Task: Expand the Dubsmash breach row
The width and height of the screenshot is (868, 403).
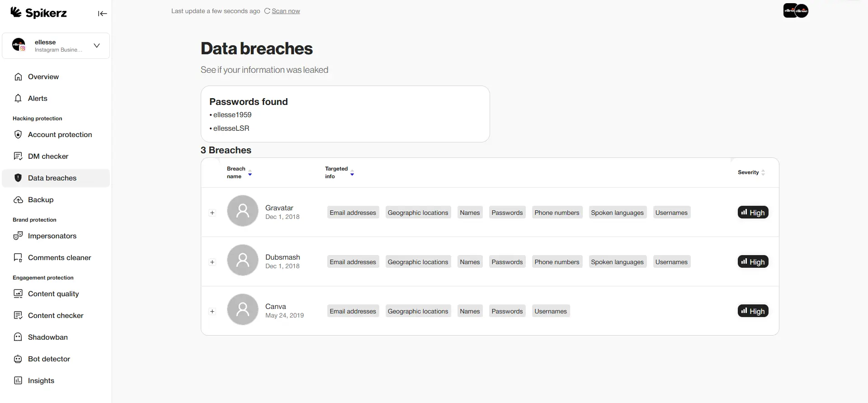Action: 212,262
